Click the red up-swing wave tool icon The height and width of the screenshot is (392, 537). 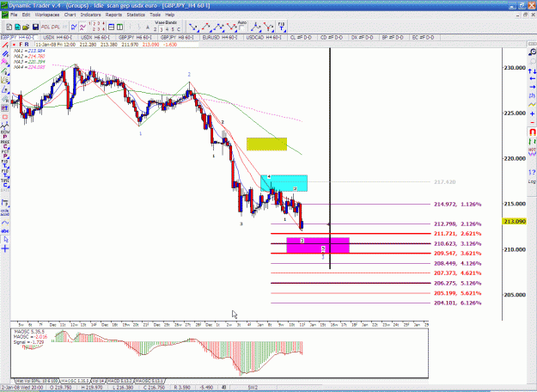pos(206,27)
